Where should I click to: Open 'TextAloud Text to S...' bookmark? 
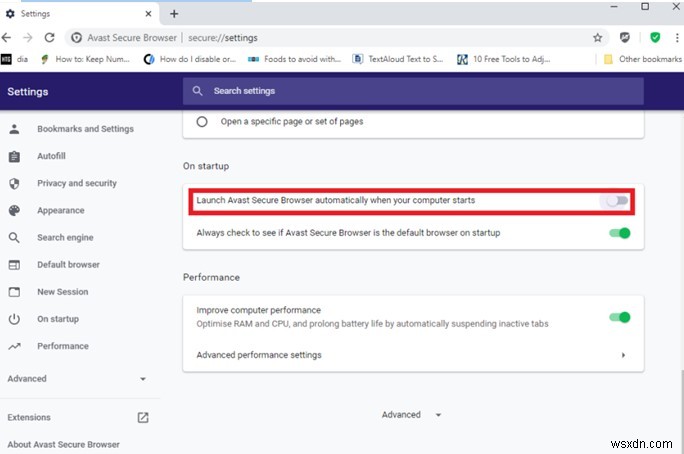click(398, 59)
